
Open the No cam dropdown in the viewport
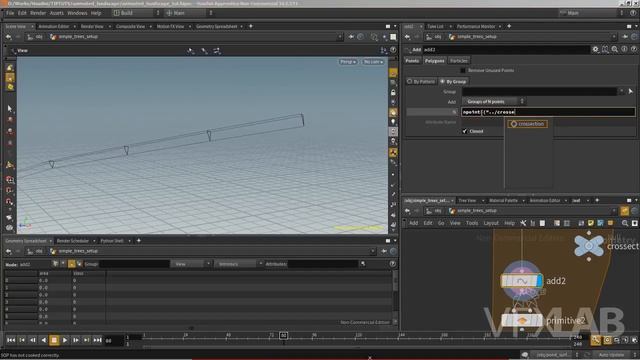373,62
